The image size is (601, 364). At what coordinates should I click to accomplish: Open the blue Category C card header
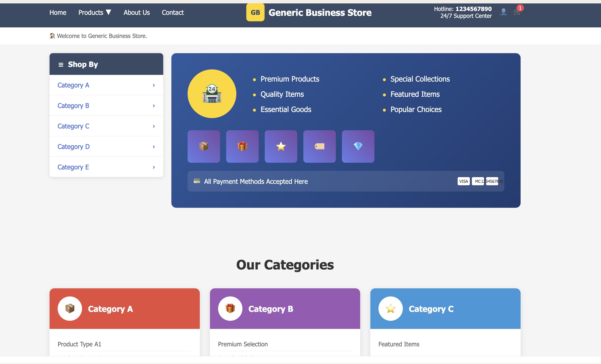[x=445, y=309]
